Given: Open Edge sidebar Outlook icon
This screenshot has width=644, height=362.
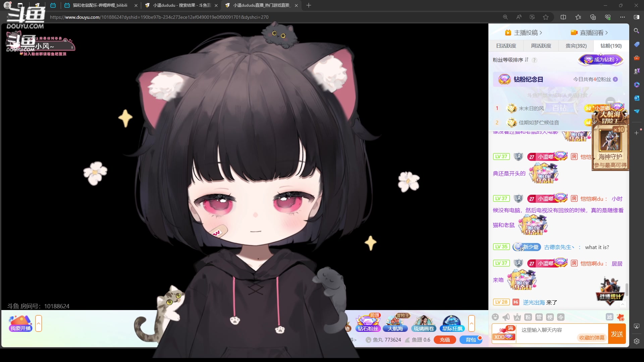Looking at the screenshot, I should pos(636,98).
